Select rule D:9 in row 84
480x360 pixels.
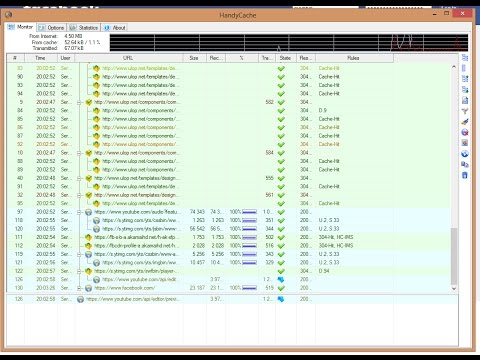point(323,111)
